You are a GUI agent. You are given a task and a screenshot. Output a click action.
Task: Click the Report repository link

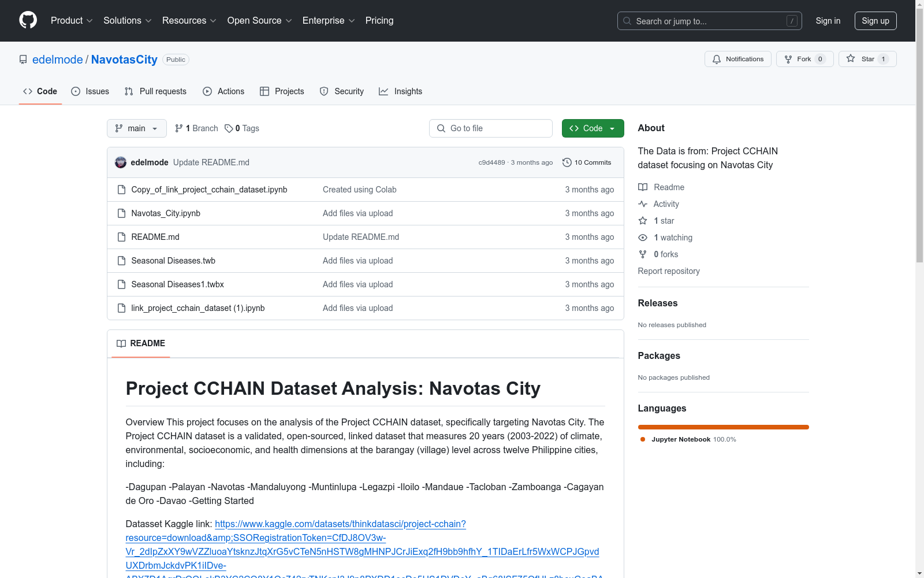coord(669,271)
